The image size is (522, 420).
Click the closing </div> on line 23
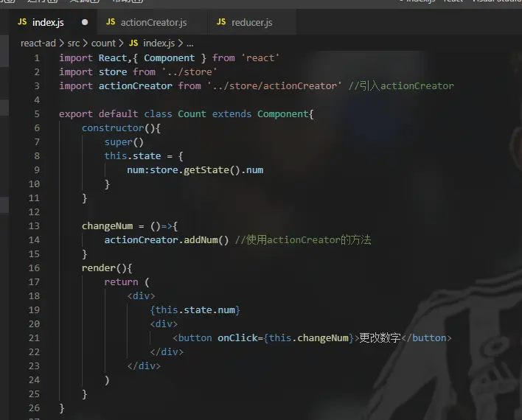tap(144, 365)
